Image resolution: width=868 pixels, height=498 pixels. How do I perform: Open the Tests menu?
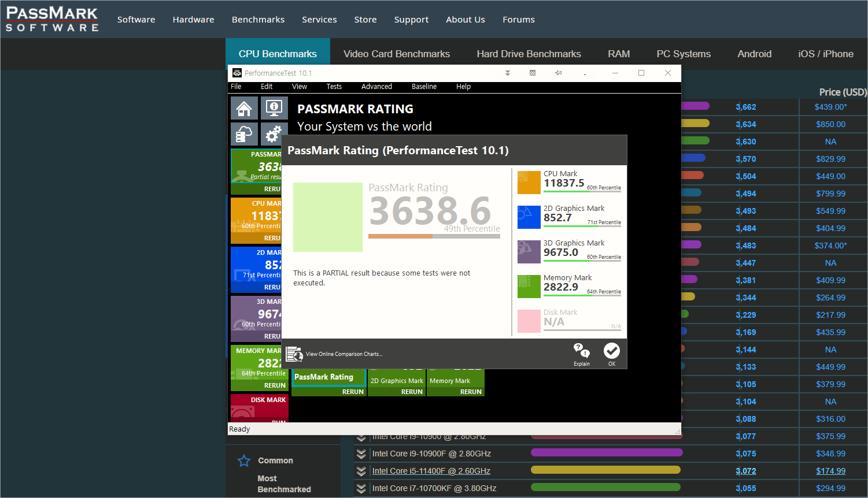(x=334, y=87)
